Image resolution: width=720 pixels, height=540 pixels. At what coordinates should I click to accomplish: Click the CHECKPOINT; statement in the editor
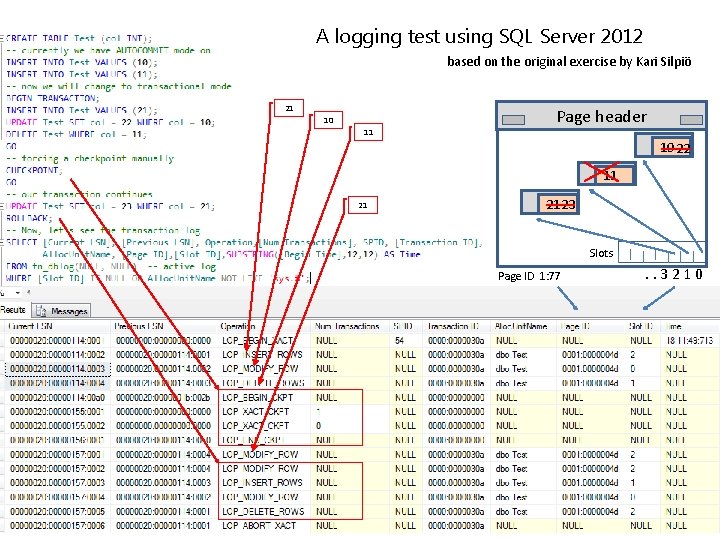(x=34, y=170)
